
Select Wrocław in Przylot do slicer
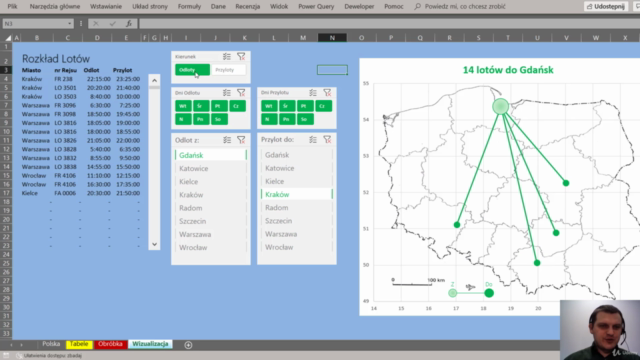pos(297,247)
